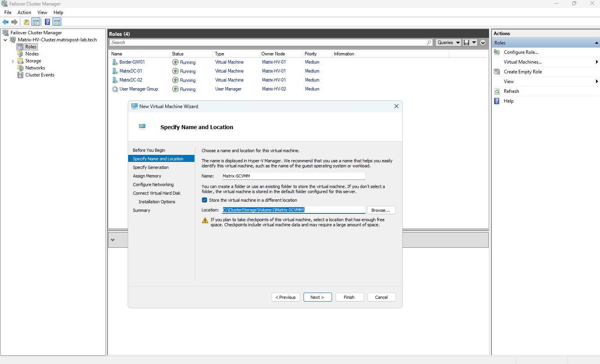Go to the Configure Networking wizard step
Image resolution: width=600 pixels, height=364 pixels.
(x=153, y=185)
